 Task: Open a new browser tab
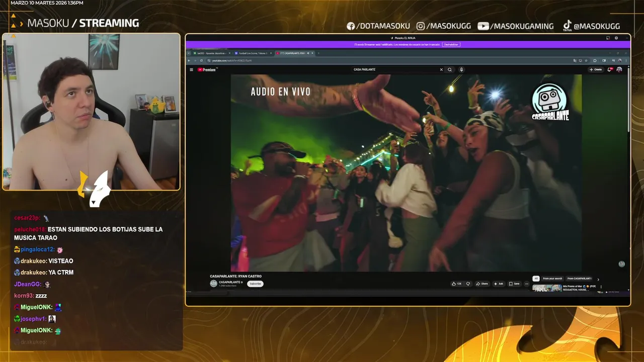[318, 53]
